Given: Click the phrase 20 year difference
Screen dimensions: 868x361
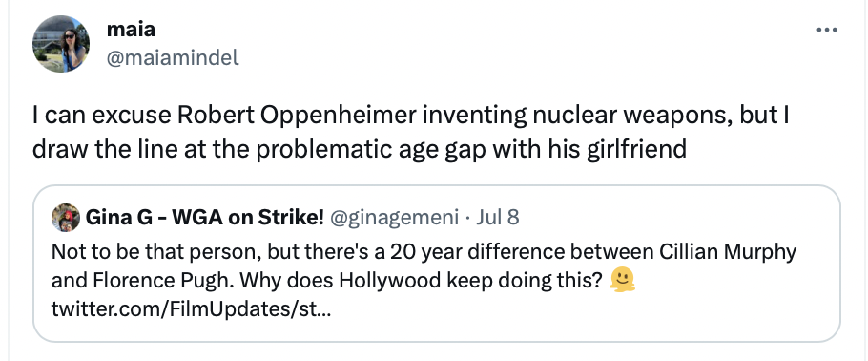Looking at the screenshot, I should [x=478, y=252].
